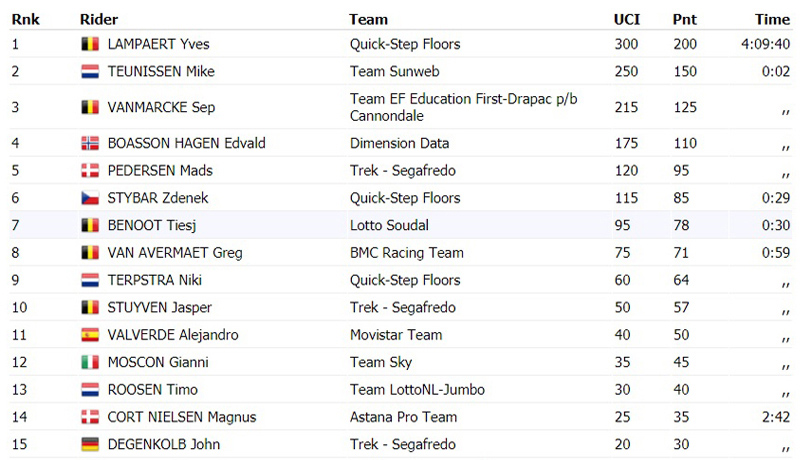This screenshot has height=460, width=800.
Task: Select the BMC Racing Team link
Action: pyautogui.click(x=407, y=252)
